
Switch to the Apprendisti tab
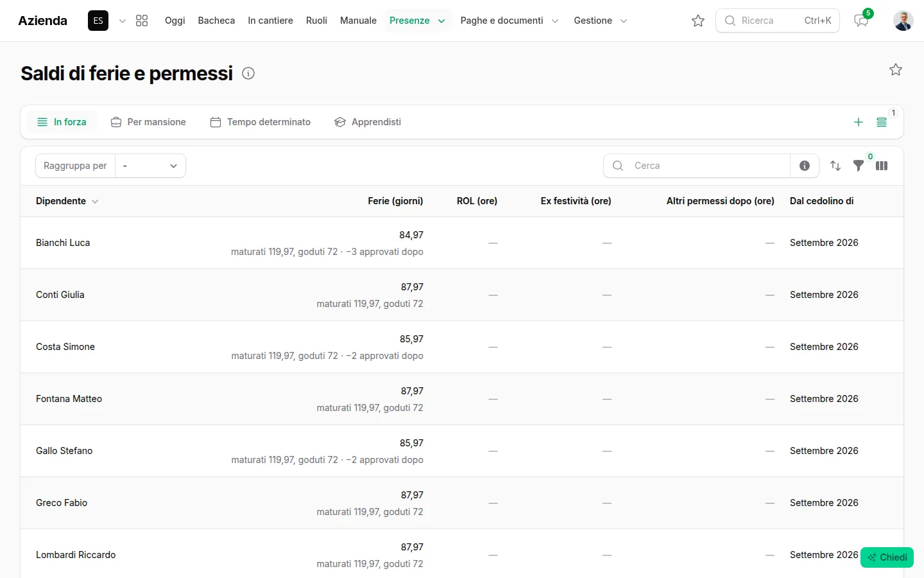click(x=368, y=122)
